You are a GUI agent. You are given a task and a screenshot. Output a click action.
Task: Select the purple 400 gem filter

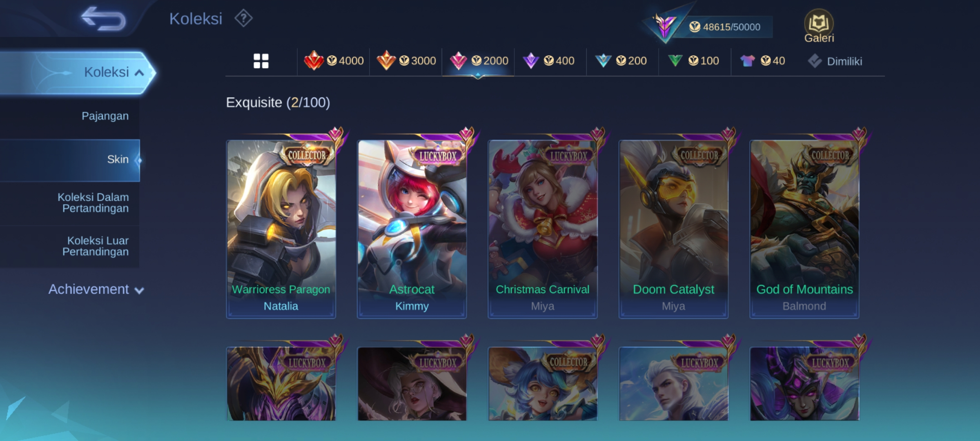549,61
